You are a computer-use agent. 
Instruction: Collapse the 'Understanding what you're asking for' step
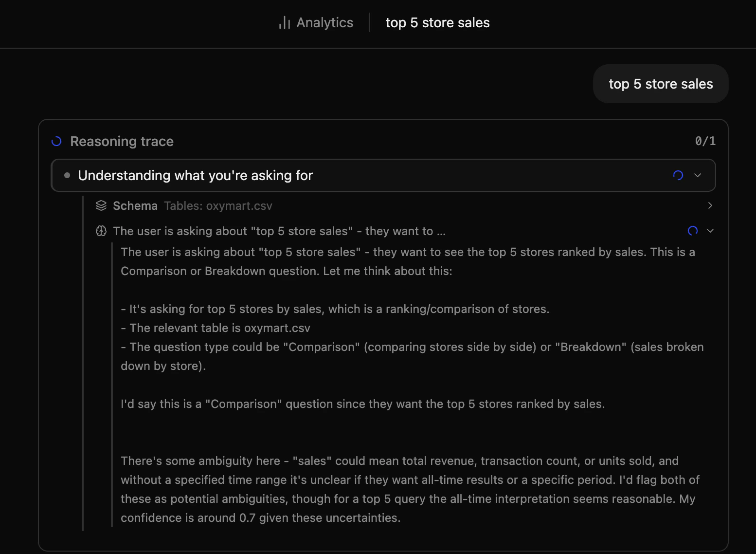pyautogui.click(x=698, y=175)
